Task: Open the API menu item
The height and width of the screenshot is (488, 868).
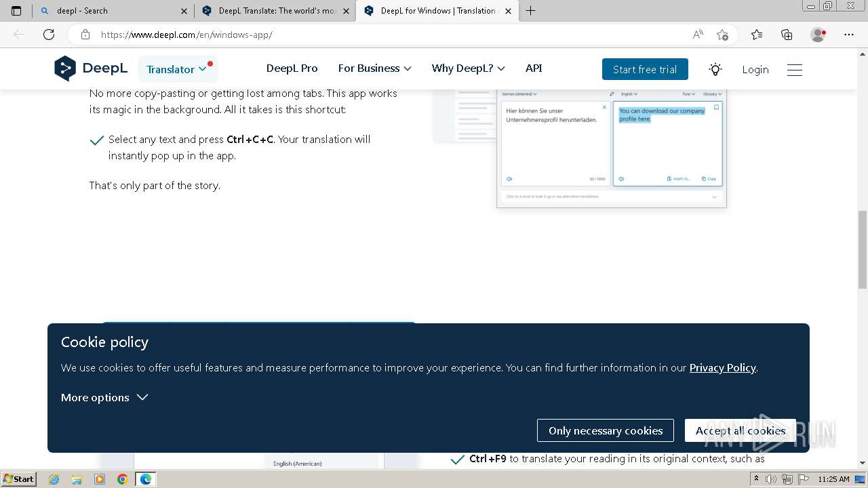Action: click(x=534, y=68)
